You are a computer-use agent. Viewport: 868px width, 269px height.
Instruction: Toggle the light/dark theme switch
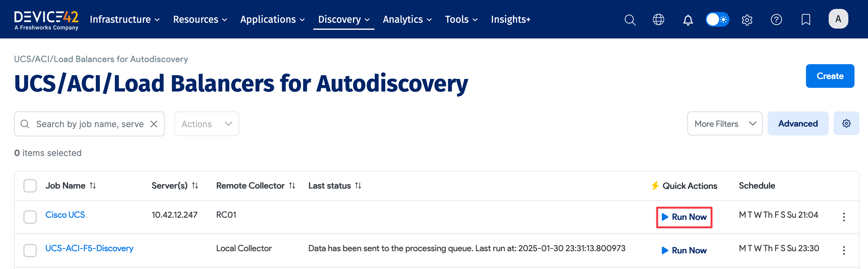tap(717, 20)
